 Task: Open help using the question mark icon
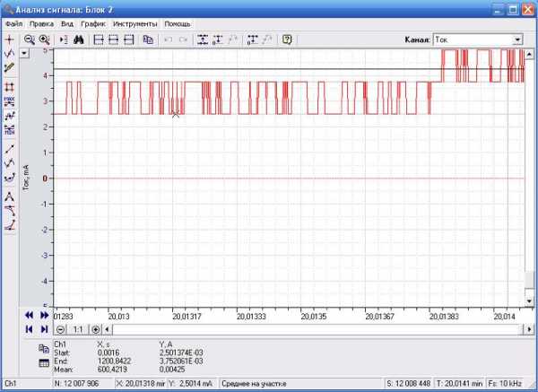[x=287, y=39]
